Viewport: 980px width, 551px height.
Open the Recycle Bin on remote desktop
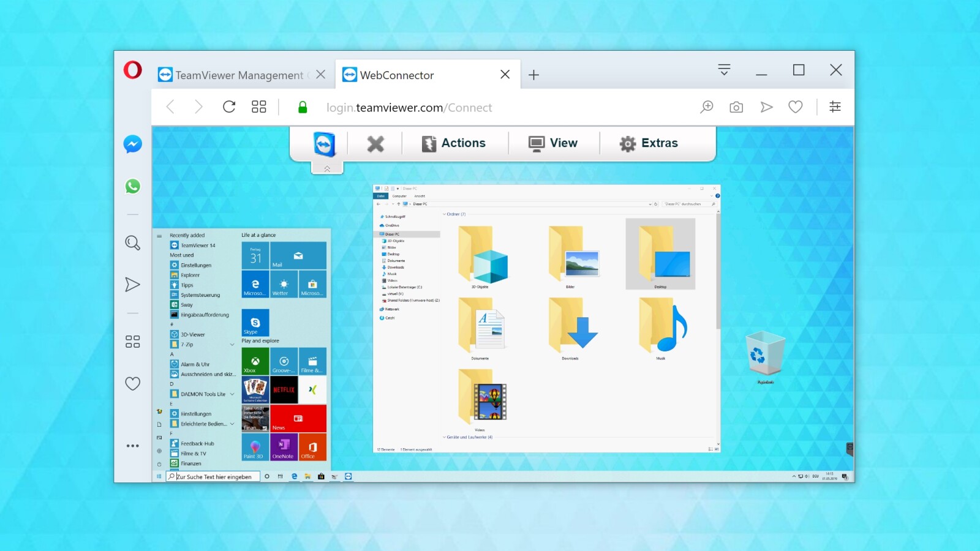click(766, 356)
